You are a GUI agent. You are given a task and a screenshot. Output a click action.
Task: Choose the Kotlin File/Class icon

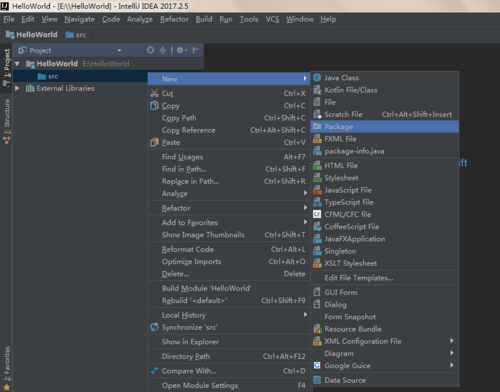tap(317, 90)
